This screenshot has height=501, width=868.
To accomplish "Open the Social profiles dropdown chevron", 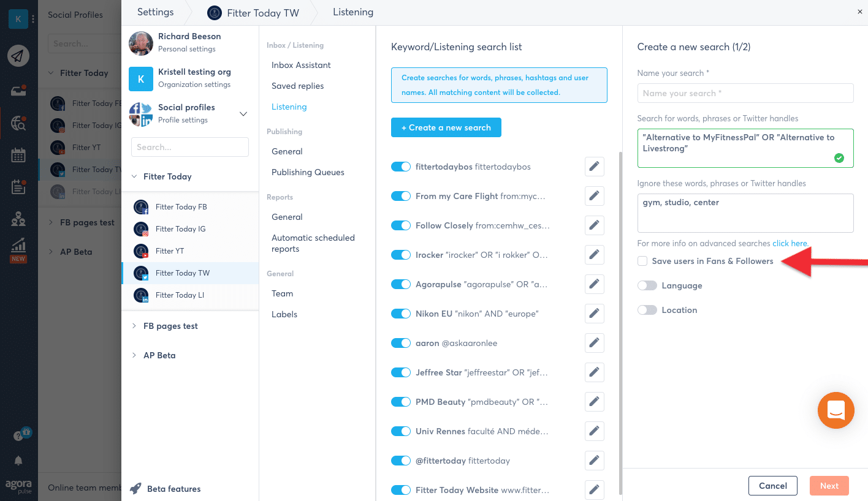I will [x=243, y=113].
